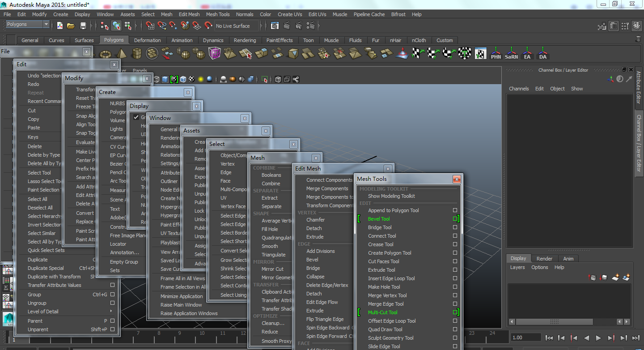
Task: Open options box for Transfer Attribute Values
Action: click(112, 285)
